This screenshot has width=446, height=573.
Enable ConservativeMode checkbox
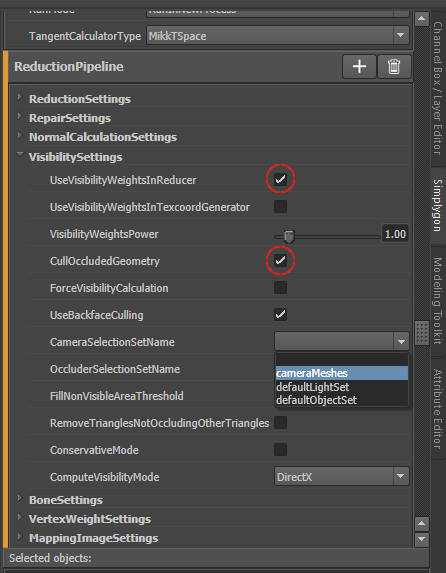[x=280, y=450]
